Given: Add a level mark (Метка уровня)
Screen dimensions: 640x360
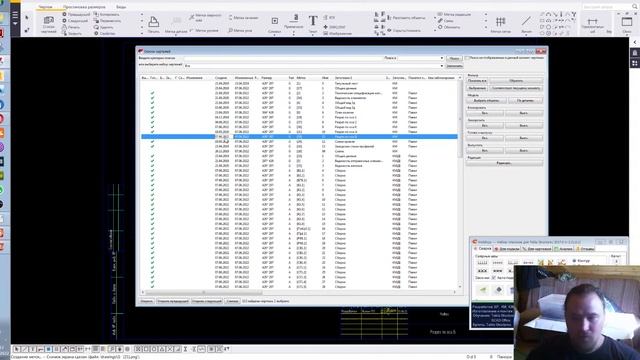Looking at the screenshot, I should click(x=204, y=31).
